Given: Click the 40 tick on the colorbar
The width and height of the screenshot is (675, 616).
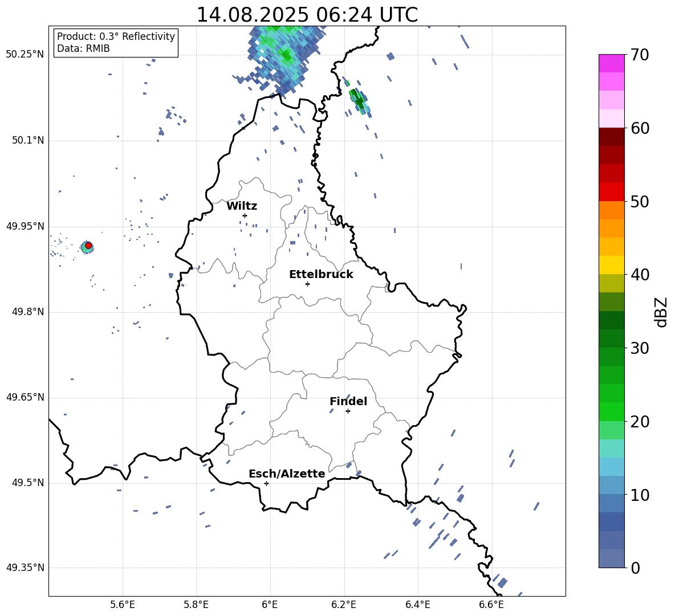Looking at the screenshot, I should pos(640,275).
